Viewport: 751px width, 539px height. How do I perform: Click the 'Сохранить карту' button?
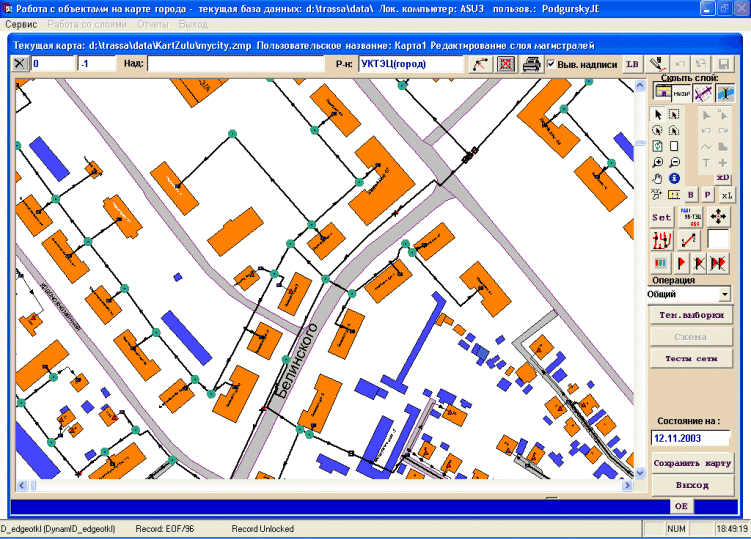pos(692,464)
